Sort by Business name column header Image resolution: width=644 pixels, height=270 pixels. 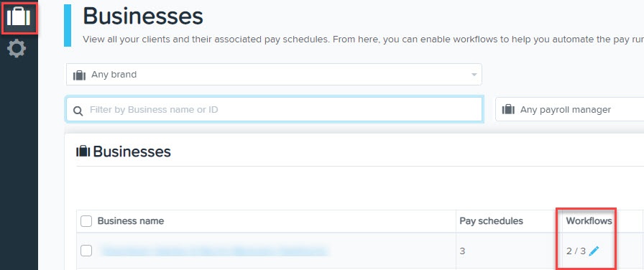[131, 221]
